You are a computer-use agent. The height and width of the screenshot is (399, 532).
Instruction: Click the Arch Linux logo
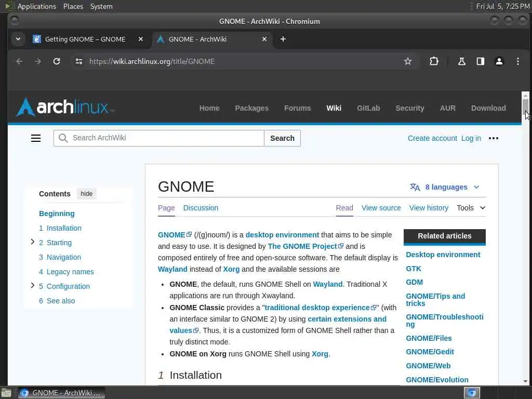(65, 107)
